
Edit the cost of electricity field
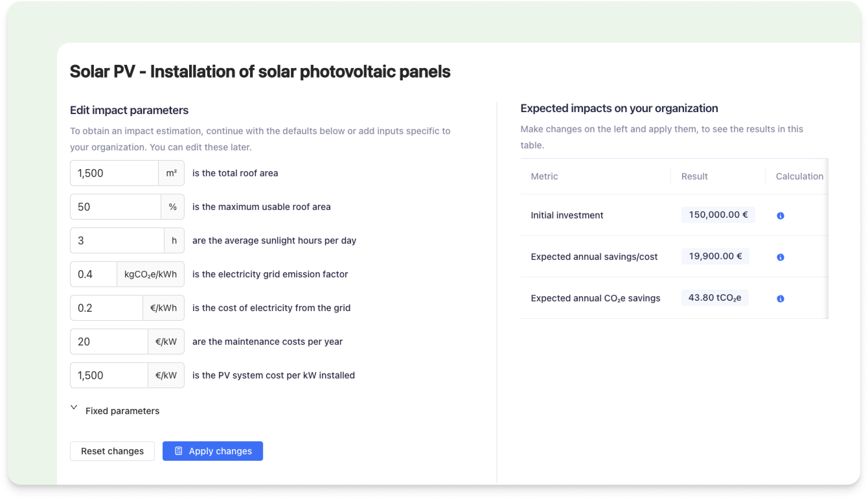106,308
